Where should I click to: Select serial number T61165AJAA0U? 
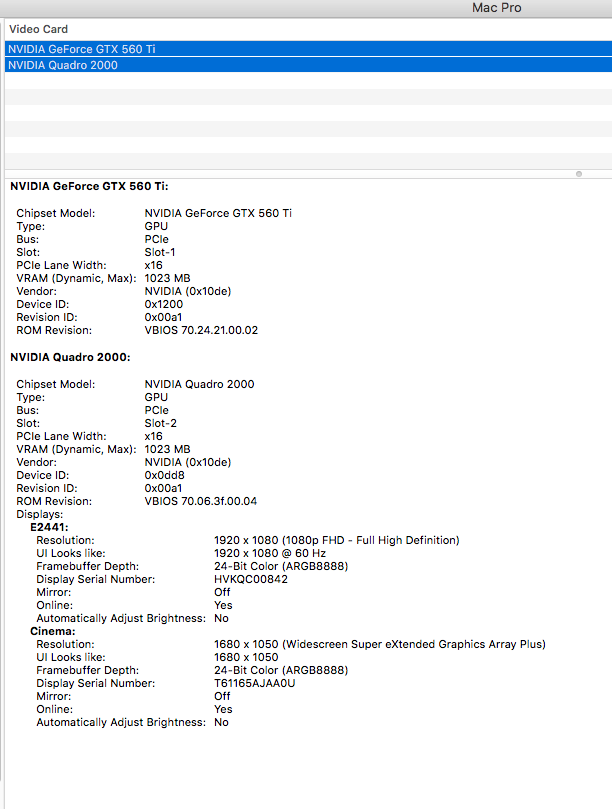[254, 683]
